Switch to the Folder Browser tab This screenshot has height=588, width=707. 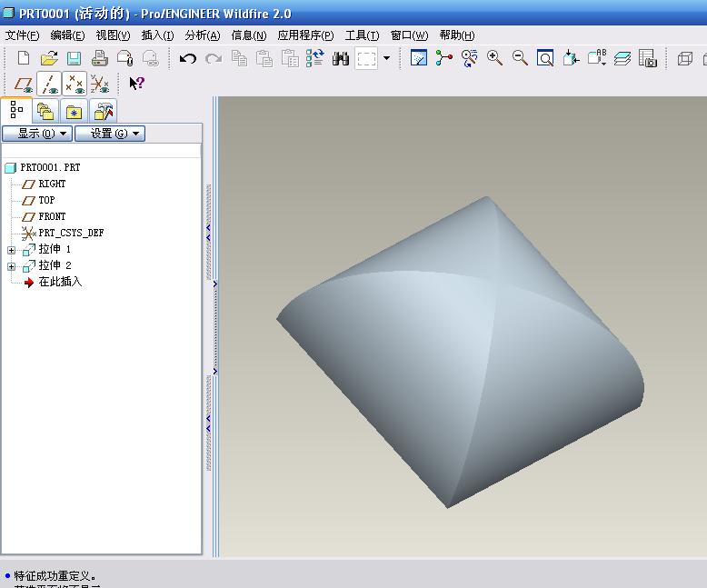[x=45, y=112]
